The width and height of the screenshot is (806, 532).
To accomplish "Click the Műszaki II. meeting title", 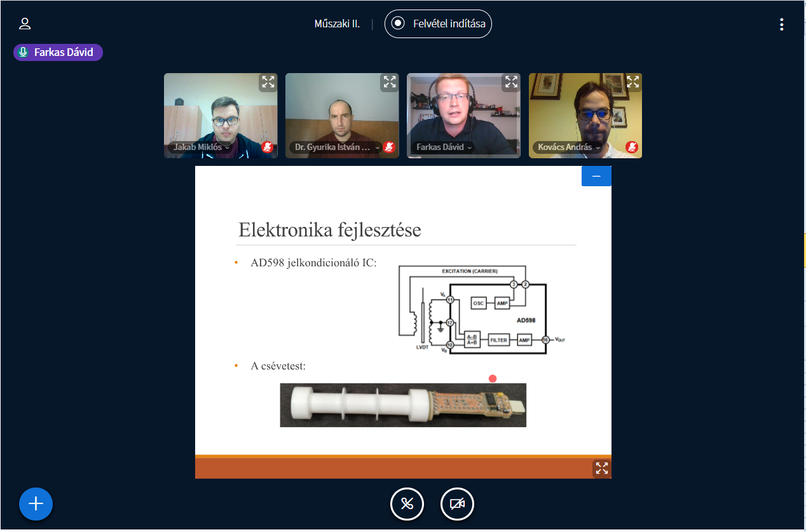I will pyautogui.click(x=337, y=24).
